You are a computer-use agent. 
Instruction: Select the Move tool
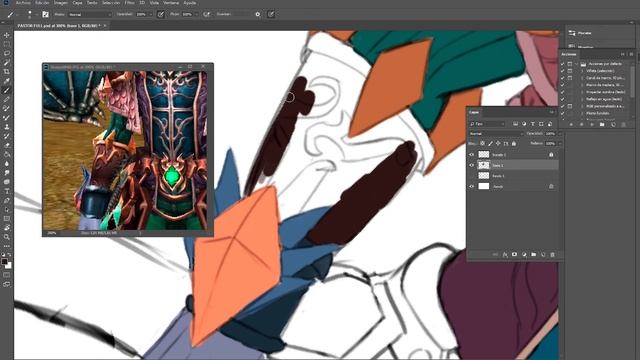pos(7,36)
